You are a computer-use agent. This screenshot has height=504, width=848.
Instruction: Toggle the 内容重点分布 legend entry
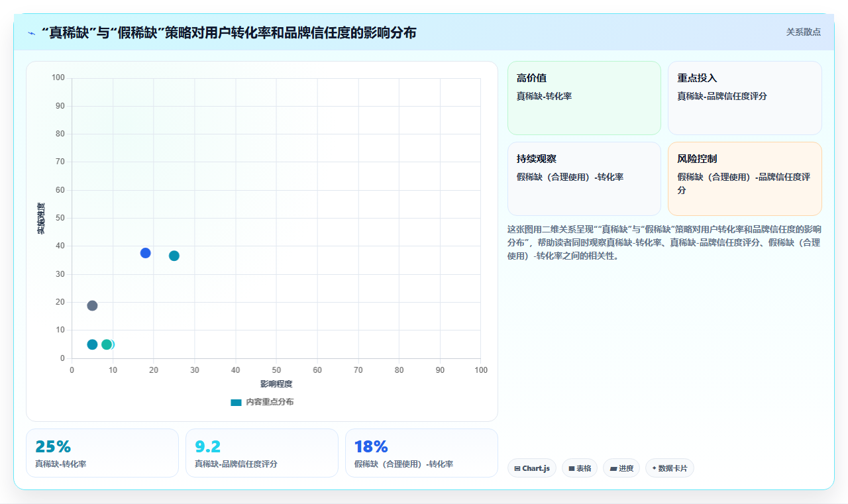point(262,402)
